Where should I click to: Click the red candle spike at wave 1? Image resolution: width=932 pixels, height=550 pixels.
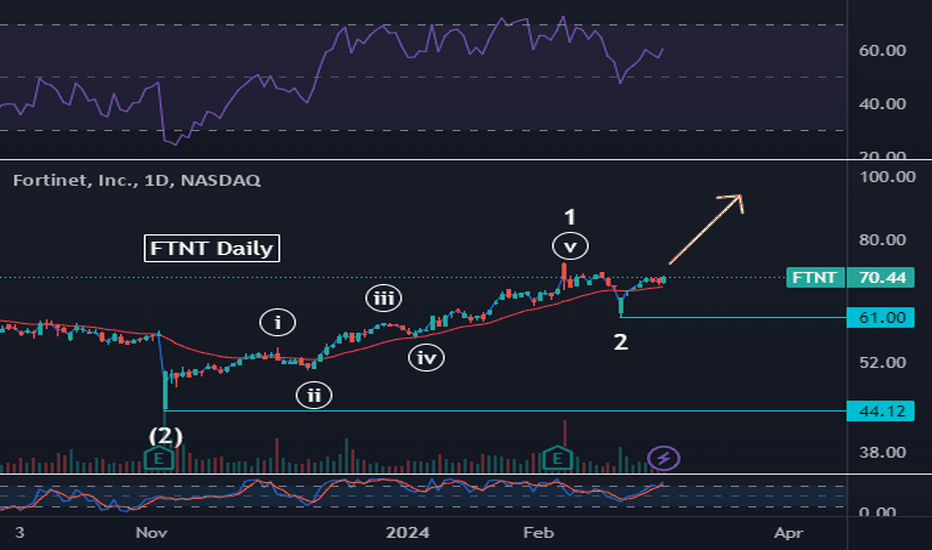(564, 275)
